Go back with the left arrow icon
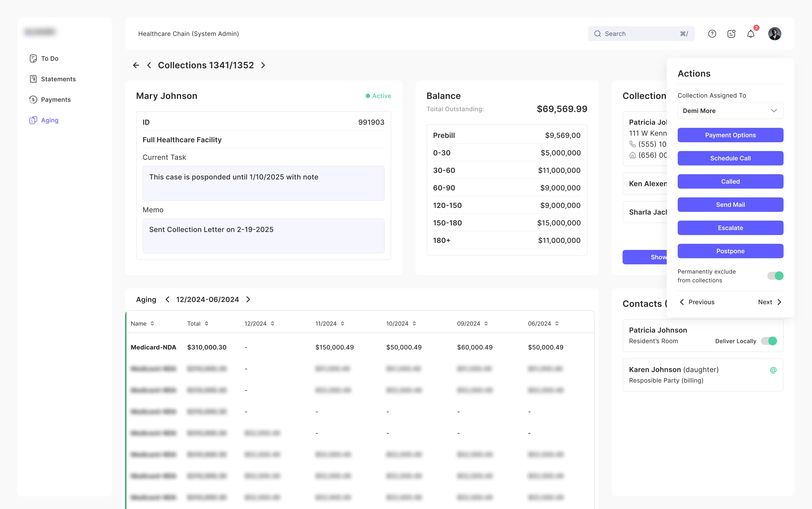The image size is (812, 509). [136, 65]
